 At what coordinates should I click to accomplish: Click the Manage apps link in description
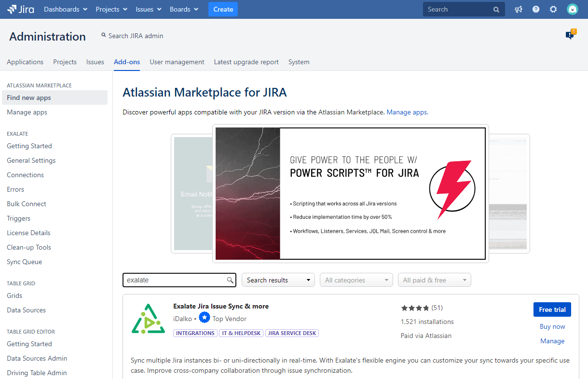click(407, 112)
